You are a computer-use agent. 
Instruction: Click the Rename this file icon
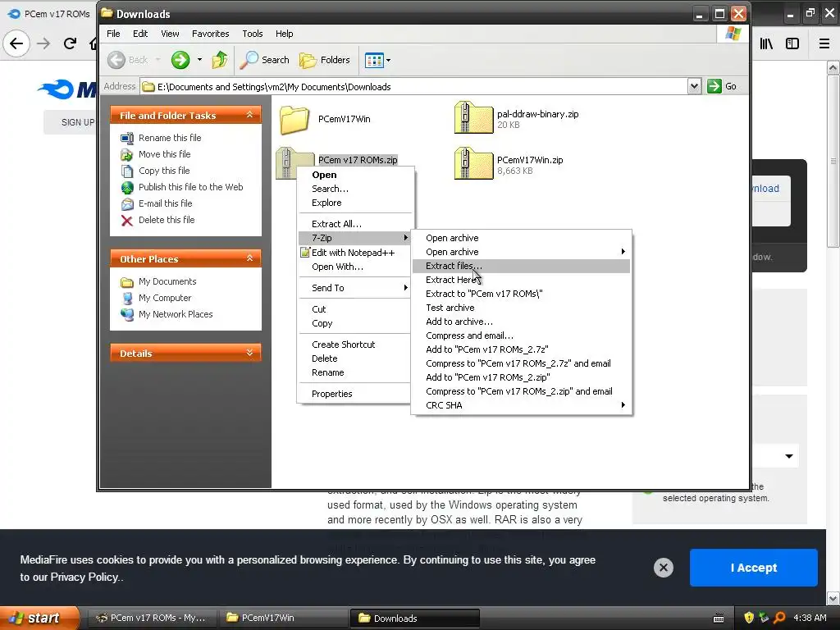tap(127, 138)
